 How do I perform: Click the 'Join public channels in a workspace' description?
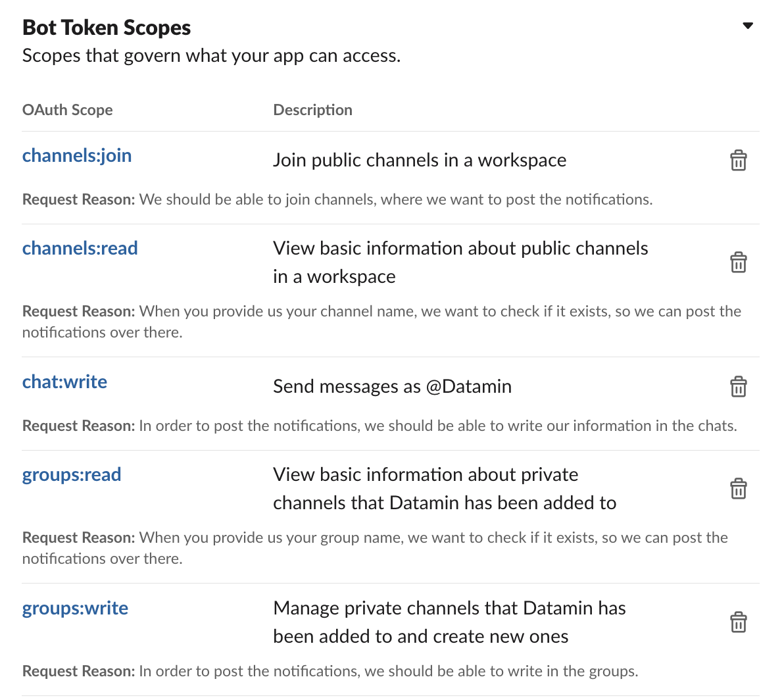coord(419,161)
